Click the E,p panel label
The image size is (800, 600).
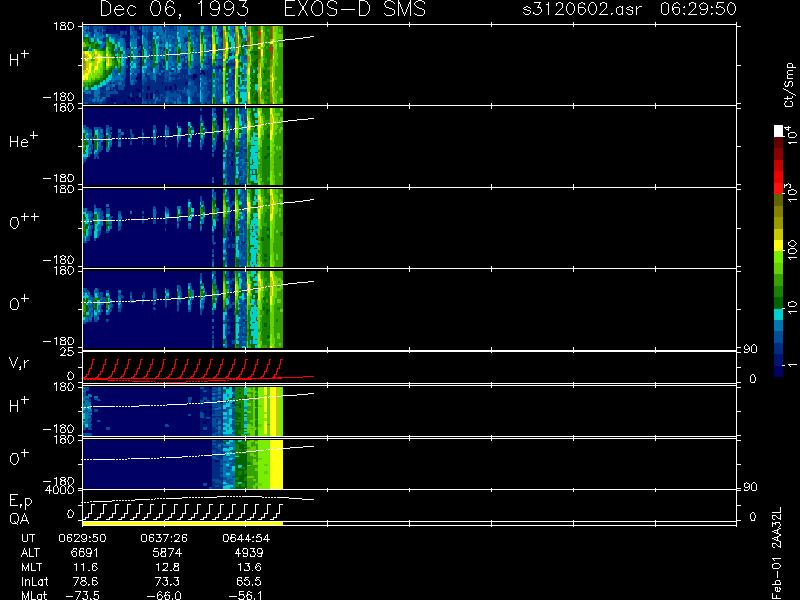[x=20, y=502]
